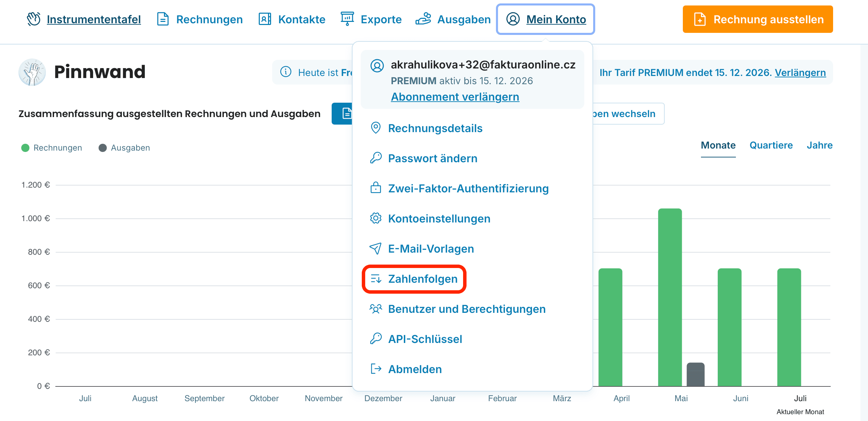Click the Kontakte address book icon

click(265, 19)
